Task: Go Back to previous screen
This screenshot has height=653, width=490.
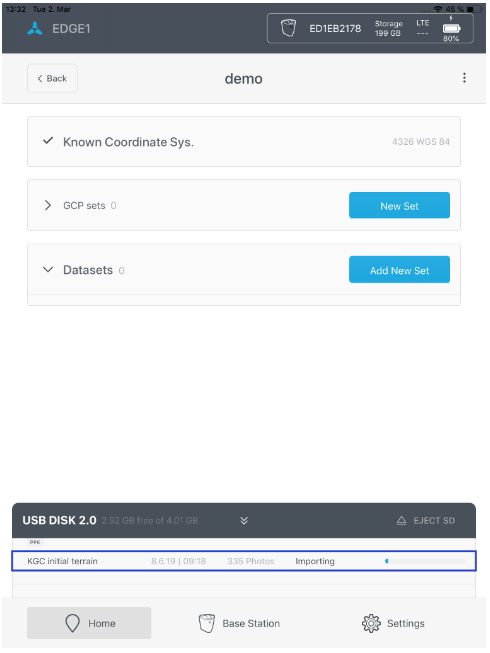Action: click(52, 78)
